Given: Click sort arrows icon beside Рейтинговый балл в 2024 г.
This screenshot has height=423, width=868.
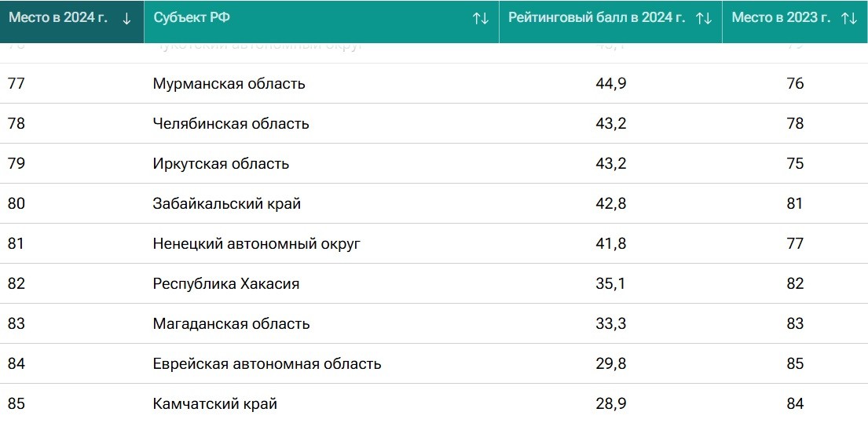Looking at the screenshot, I should pos(704,18).
